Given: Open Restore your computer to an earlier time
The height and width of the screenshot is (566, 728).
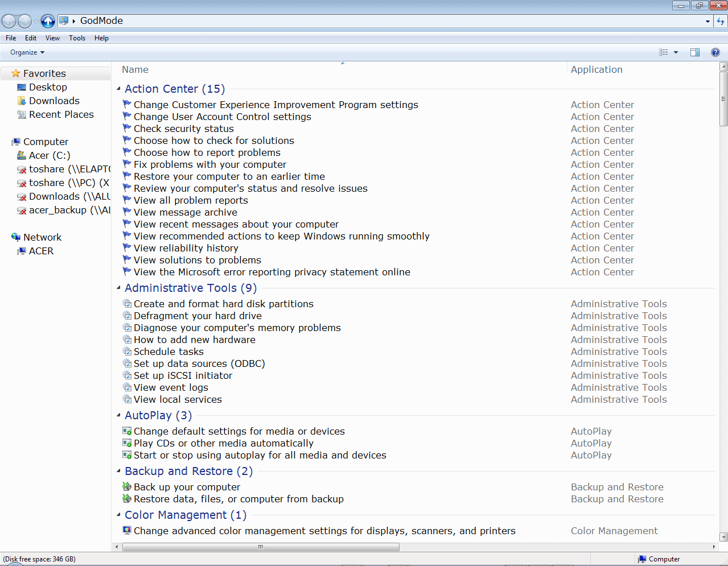Looking at the screenshot, I should [x=229, y=176].
